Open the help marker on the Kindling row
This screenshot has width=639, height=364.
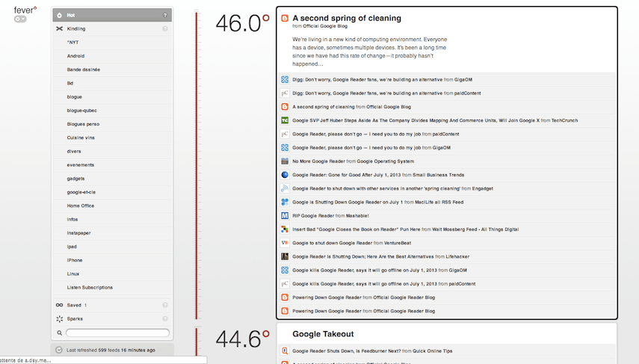[x=165, y=28]
